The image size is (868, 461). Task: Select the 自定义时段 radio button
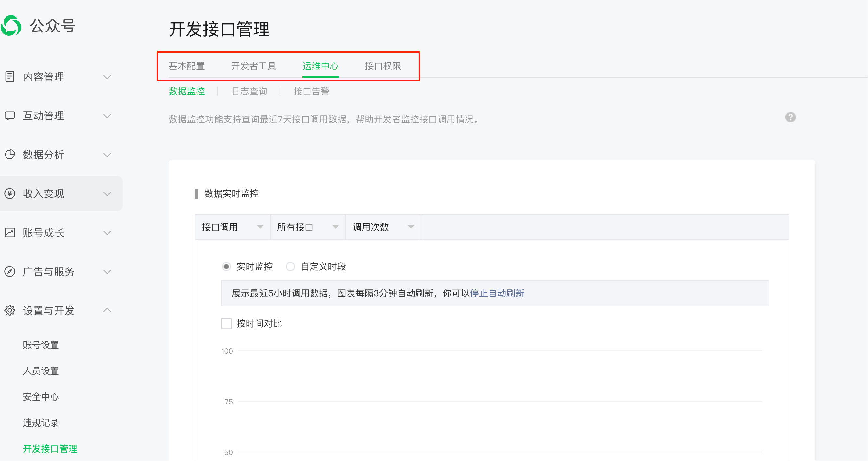coord(290,267)
